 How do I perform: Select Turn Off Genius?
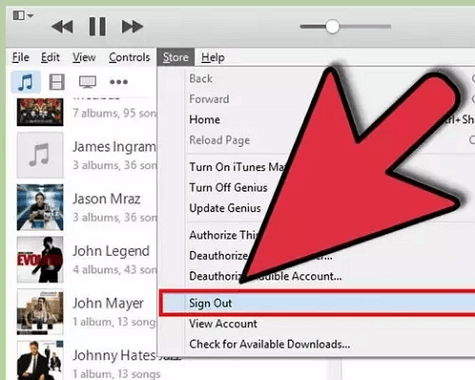coord(228,187)
